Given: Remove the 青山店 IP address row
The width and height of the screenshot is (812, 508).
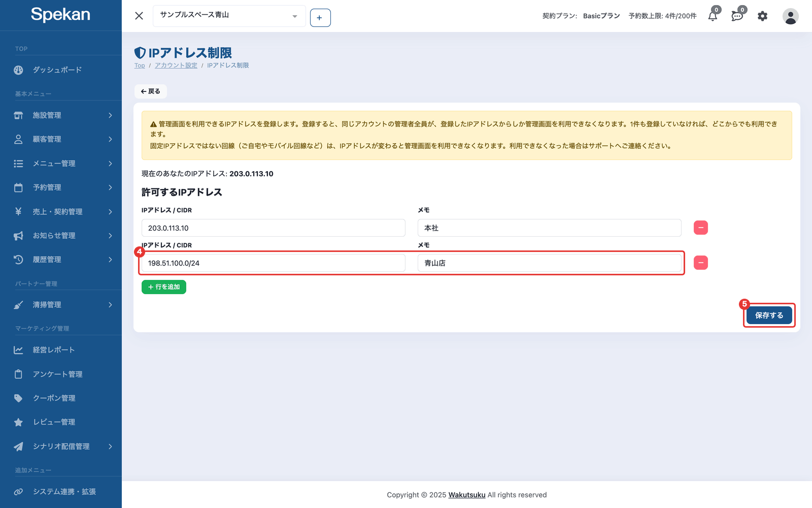Looking at the screenshot, I should [701, 263].
